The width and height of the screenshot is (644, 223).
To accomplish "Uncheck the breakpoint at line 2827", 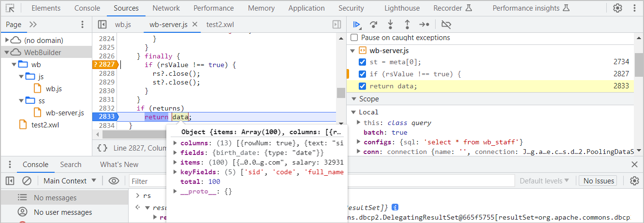I will tap(362, 74).
